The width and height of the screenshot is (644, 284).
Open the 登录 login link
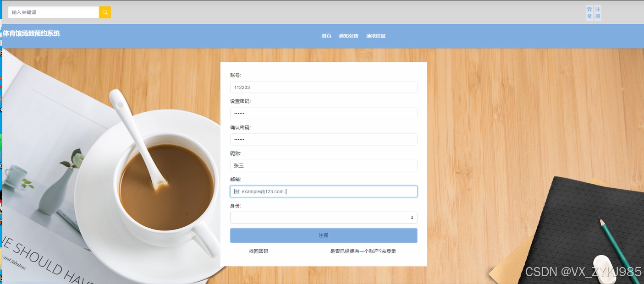[x=589, y=13]
